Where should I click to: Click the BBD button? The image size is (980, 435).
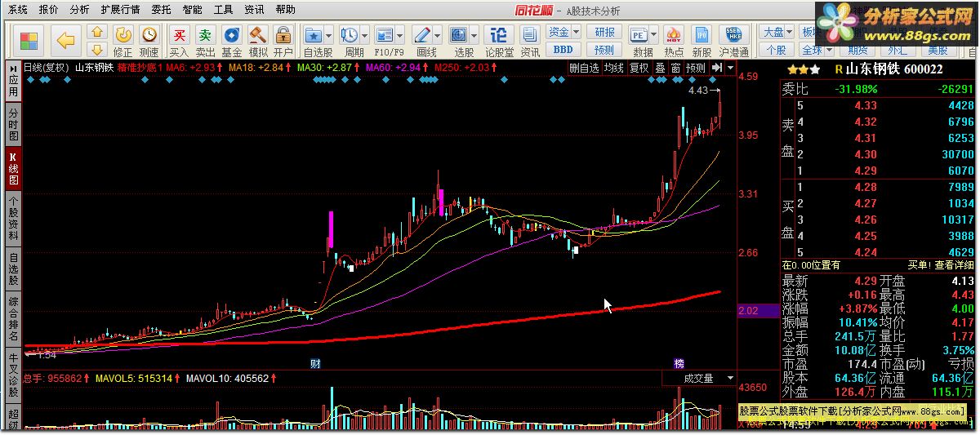[x=563, y=50]
